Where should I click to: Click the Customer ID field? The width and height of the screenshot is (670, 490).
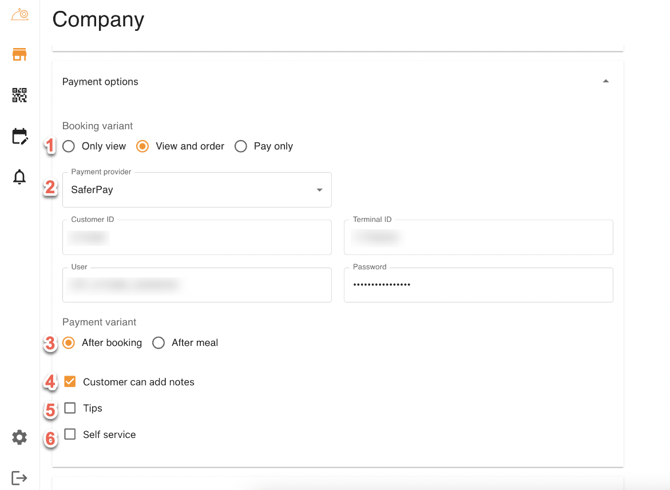[x=197, y=238]
